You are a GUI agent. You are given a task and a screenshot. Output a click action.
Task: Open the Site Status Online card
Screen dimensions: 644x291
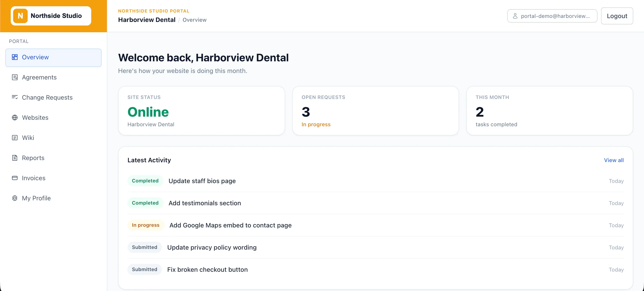(201, 111)
